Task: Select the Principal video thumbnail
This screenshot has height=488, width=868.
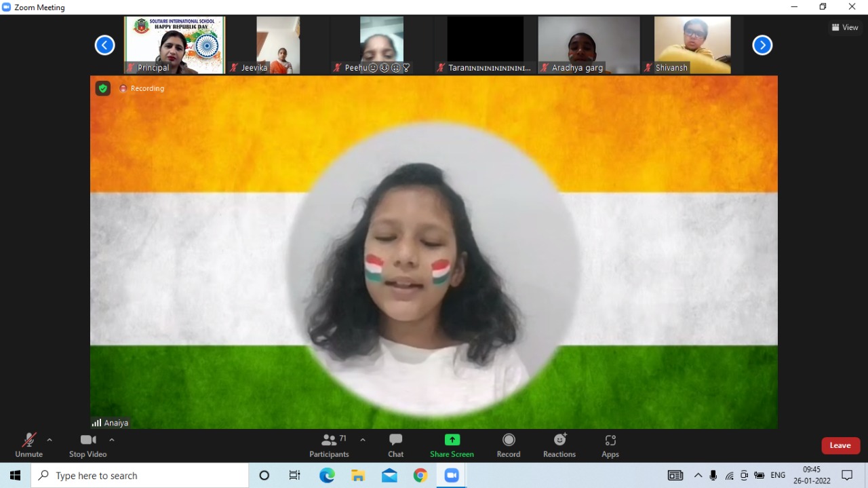Action: pos(175,45)
